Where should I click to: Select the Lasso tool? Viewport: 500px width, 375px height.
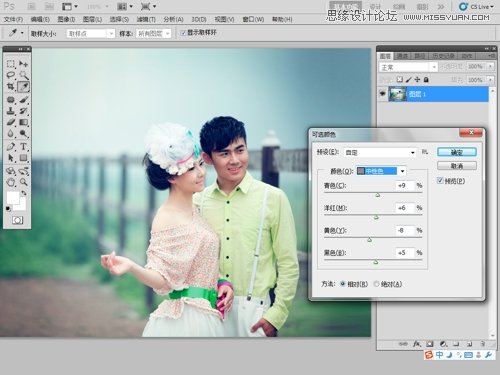pos(11,75)
